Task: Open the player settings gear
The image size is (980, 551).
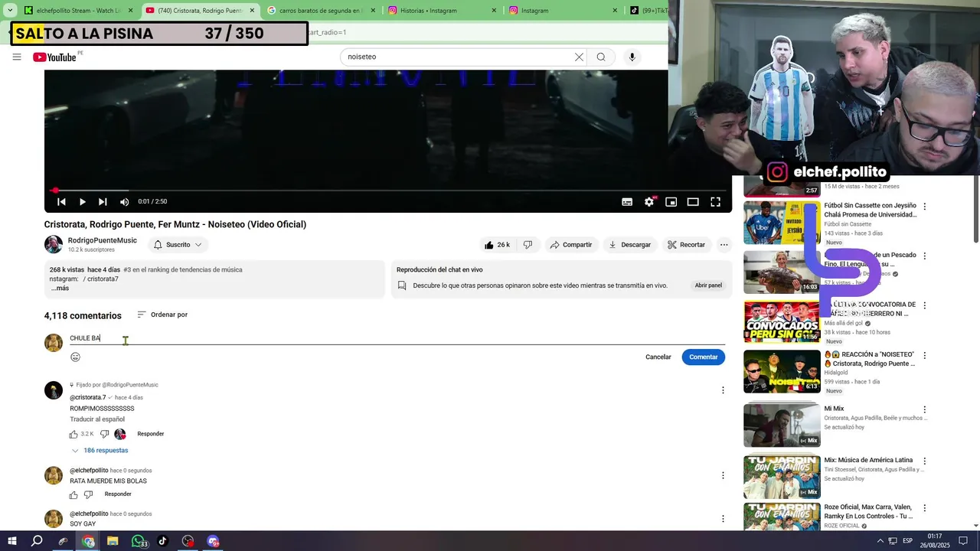Action: 649,202
